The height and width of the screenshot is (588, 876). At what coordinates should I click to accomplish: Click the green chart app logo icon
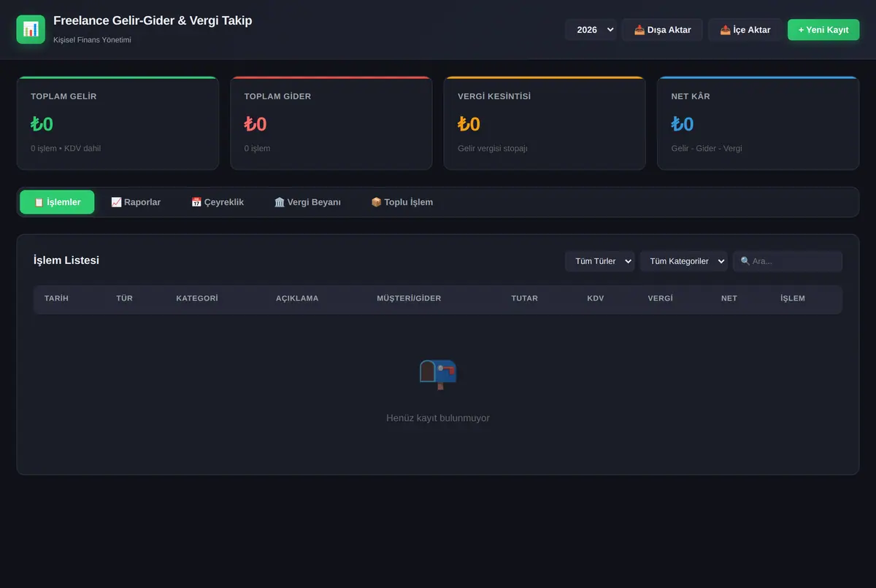point(31,29)
